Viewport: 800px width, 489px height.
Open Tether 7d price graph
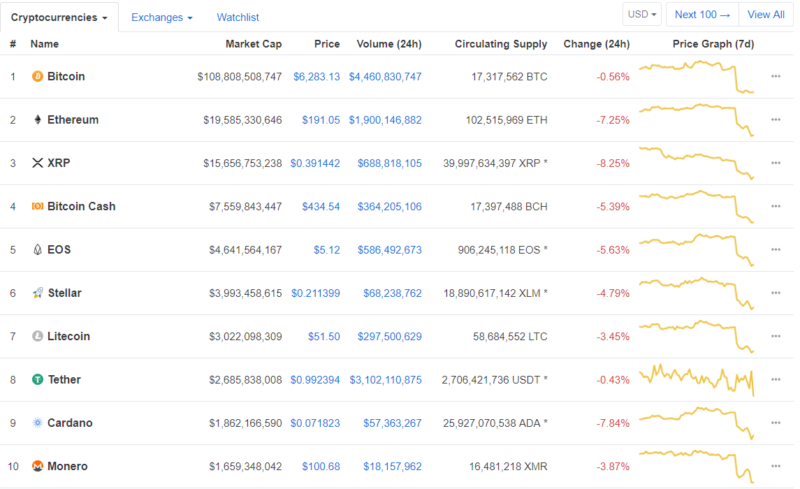[696, 380]
